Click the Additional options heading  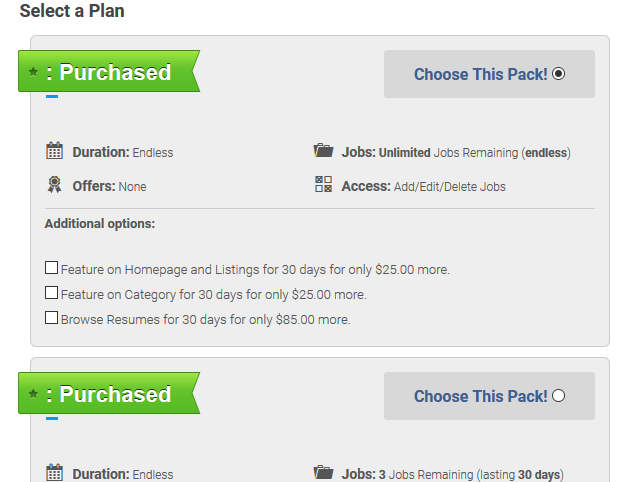(100, 224)
